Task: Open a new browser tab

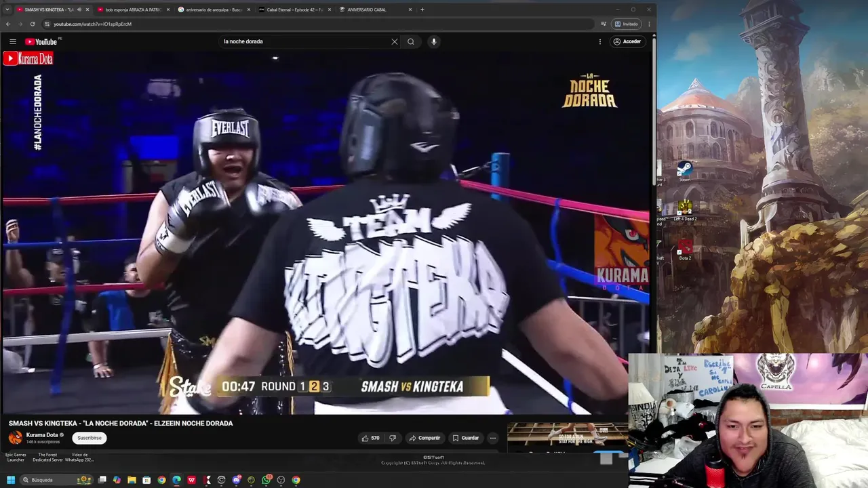Action: (x=422, y=9)
